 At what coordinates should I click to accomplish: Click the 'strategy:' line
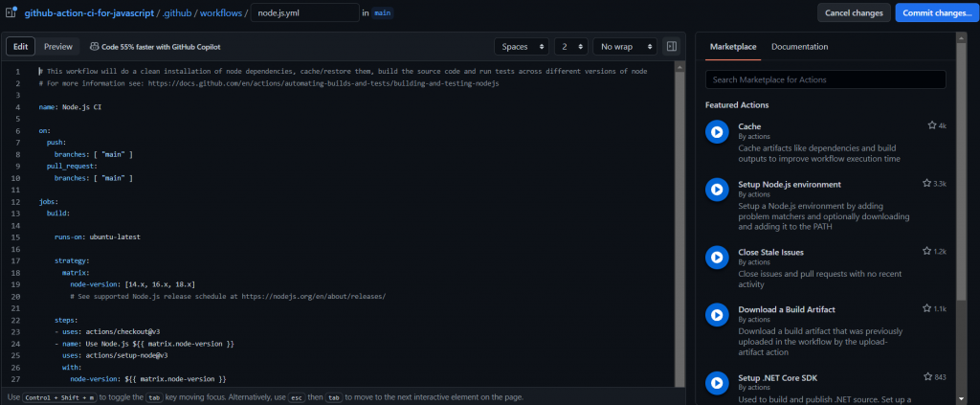72,260
